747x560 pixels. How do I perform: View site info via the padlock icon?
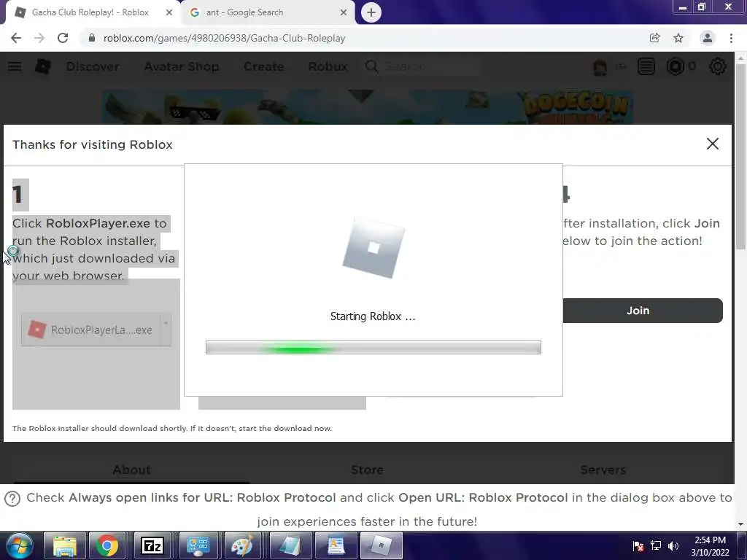(92, 38)
